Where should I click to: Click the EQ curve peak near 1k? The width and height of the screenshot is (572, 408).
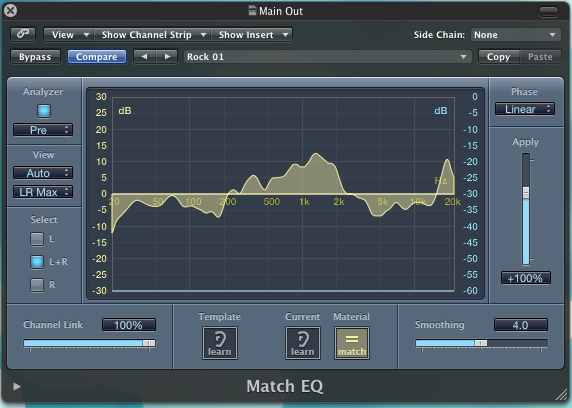tap(316, 154)
